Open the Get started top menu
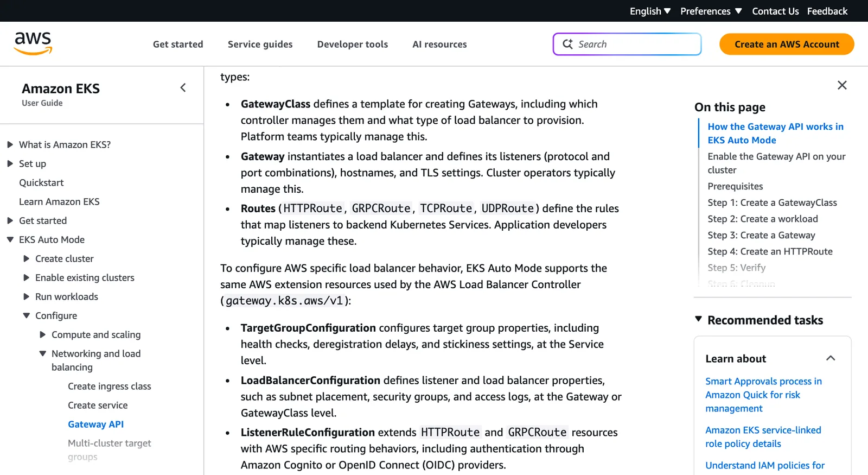The image size is (868, 475). pos(178,45)
